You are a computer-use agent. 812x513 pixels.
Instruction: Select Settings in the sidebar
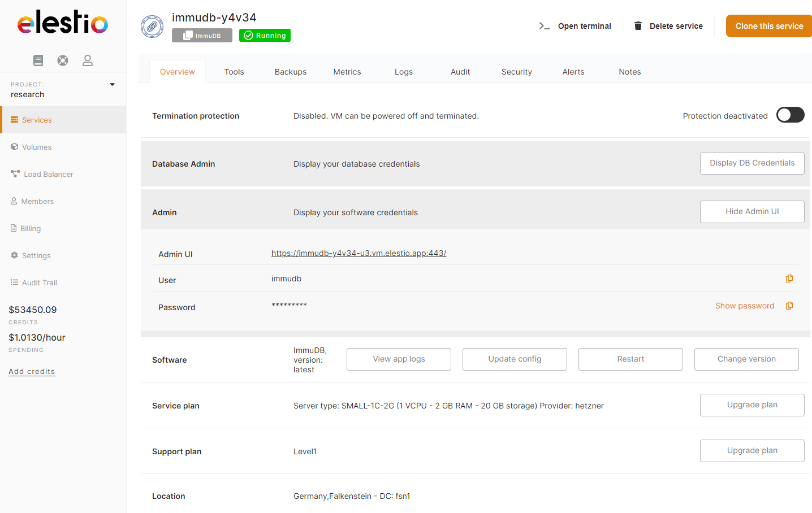click(63, 255)
